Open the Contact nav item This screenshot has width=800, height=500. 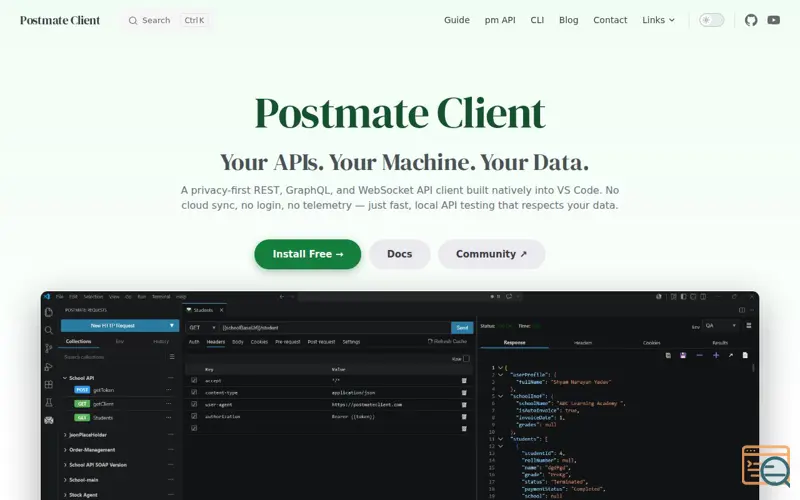point(610,20)
